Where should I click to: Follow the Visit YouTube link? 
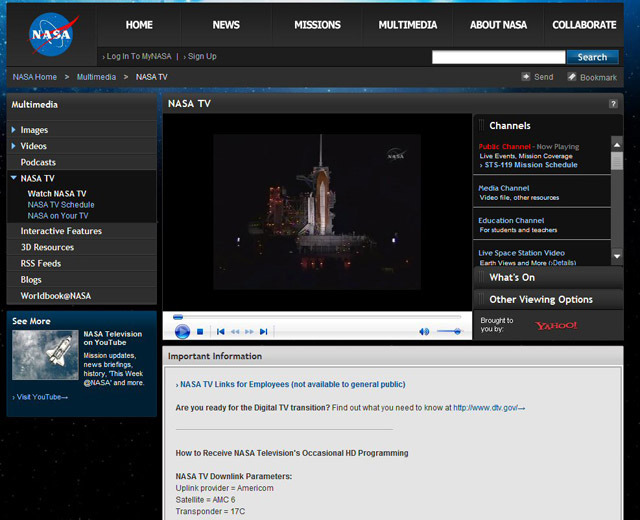(x=42, y=397)
